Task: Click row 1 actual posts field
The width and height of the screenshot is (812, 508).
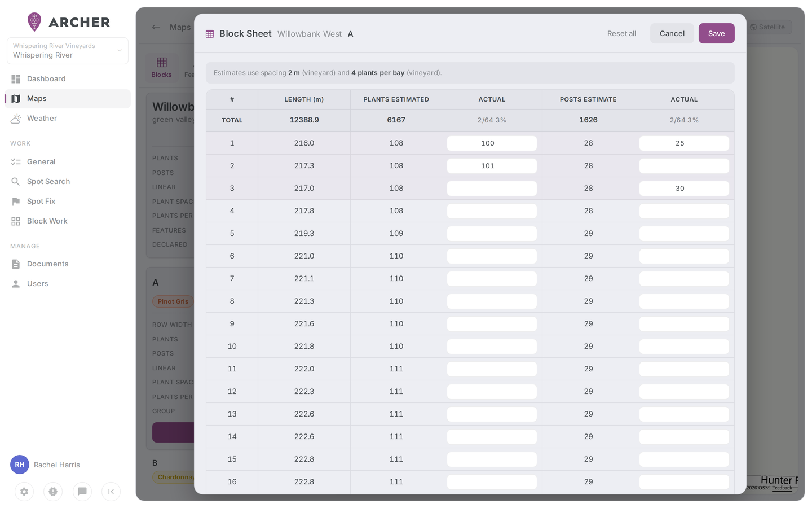Action: point(684,143)
